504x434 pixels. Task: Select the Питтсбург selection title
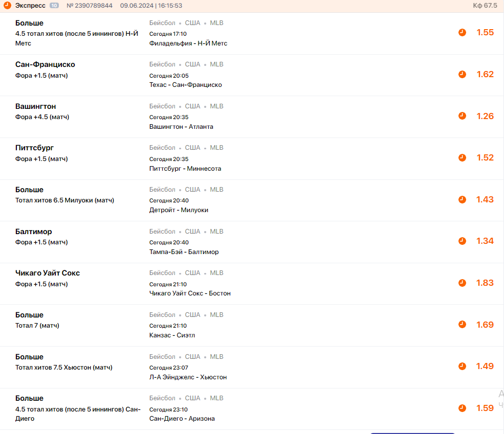click(34, 148)
